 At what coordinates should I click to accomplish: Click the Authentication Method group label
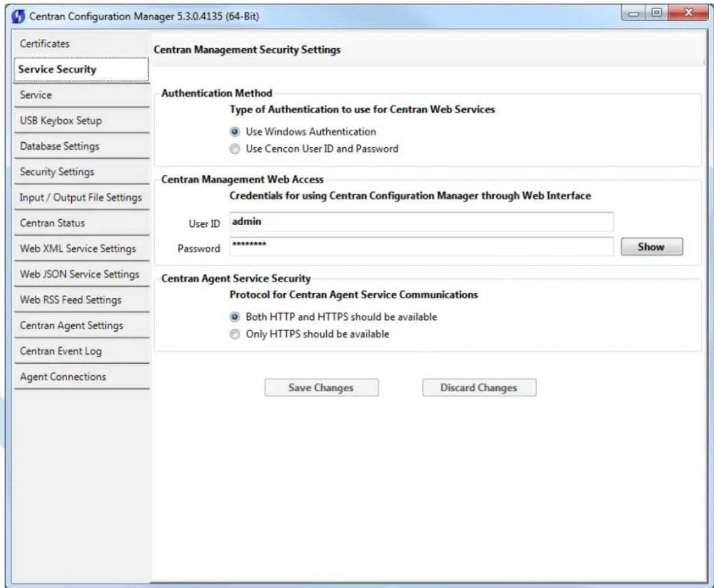pyautogui.click(x=217, y=93)
